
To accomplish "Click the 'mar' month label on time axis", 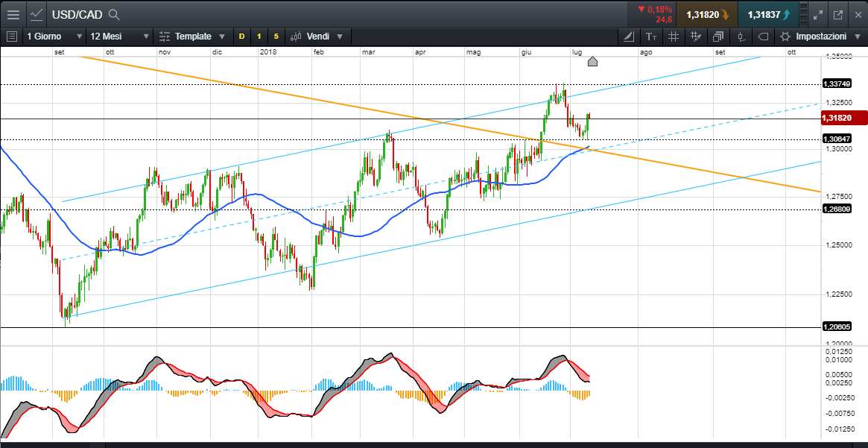I will (x=369, y=52).
